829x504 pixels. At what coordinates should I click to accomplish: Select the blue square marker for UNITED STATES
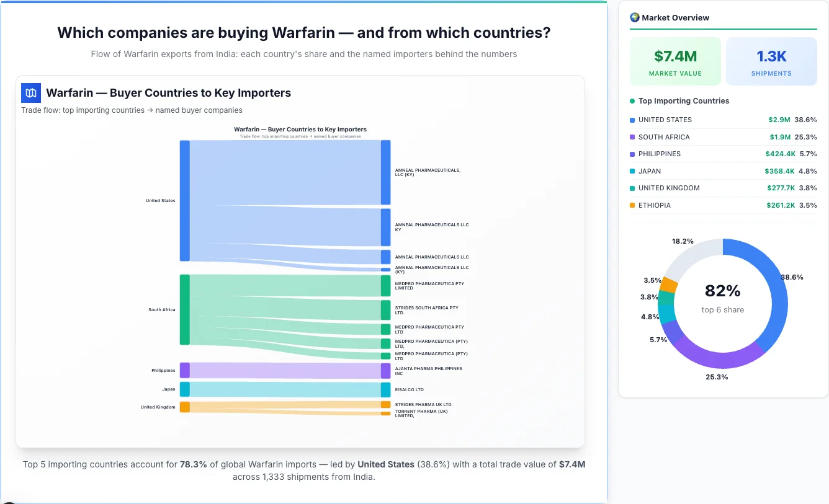633,120
